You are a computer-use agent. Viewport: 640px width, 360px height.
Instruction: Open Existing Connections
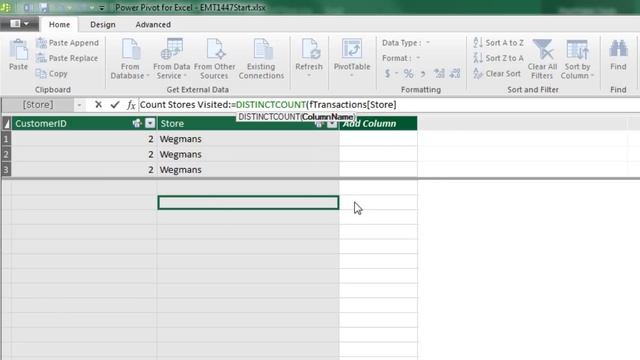[261, 59]
